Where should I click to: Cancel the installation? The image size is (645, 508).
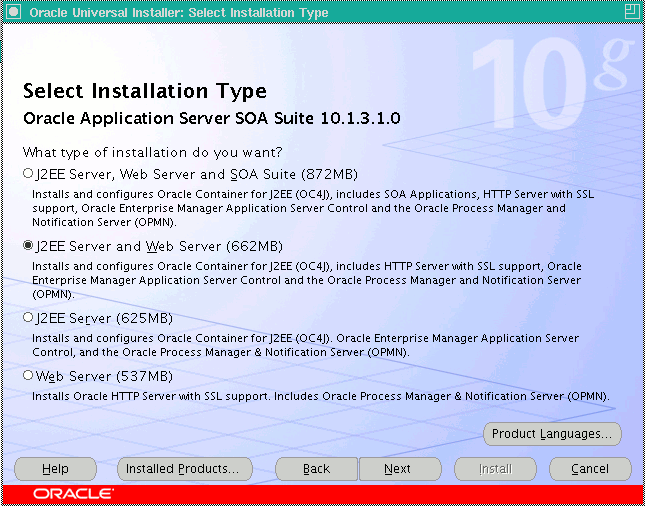[x=590, y=469]
